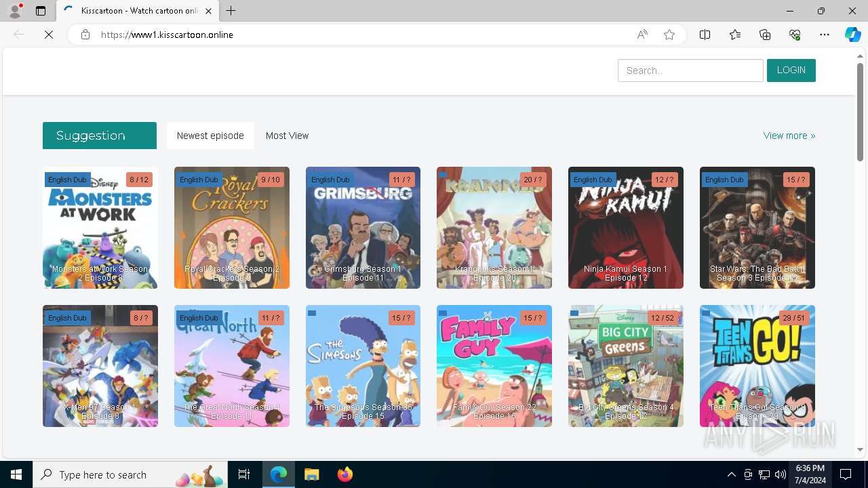Show hidden system tray icons

(731, 474)
